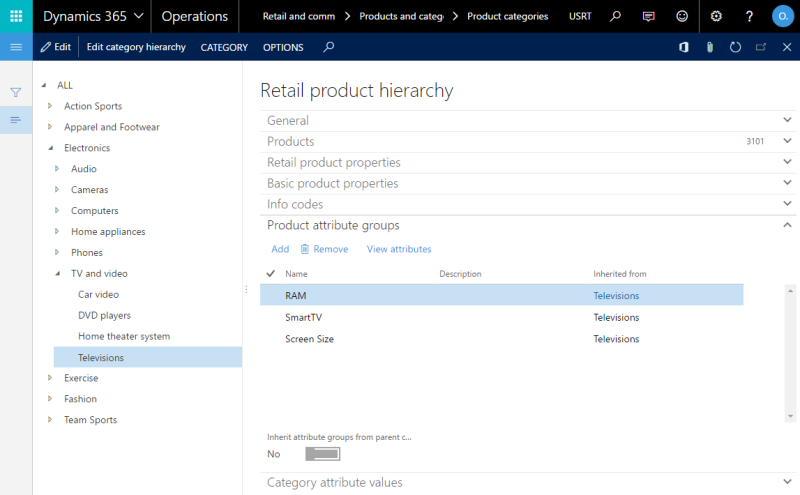The image size is (800, 495).
Task: Click the open in new window icon
Action: pos(761,47)
